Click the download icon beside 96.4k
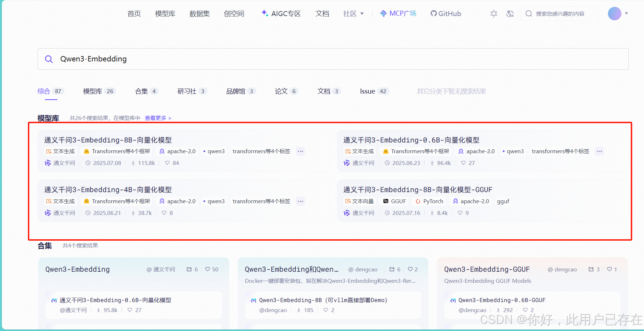 (432, 163)
